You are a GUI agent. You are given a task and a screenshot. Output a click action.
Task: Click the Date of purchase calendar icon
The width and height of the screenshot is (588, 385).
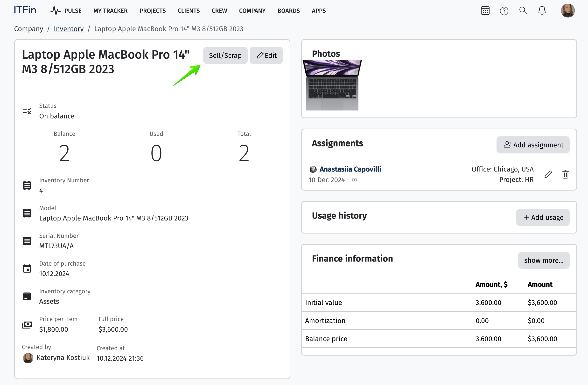click(27, 268)
